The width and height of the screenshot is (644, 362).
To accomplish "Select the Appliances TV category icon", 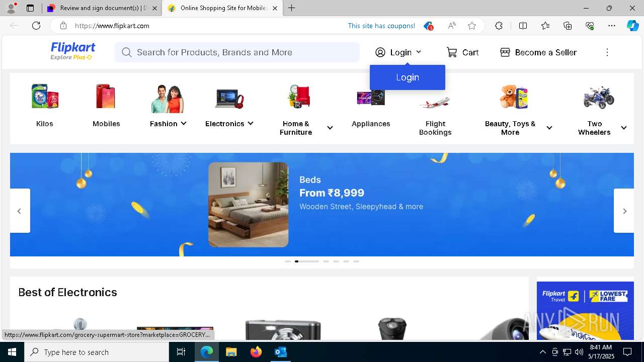I will click(371, 98).
